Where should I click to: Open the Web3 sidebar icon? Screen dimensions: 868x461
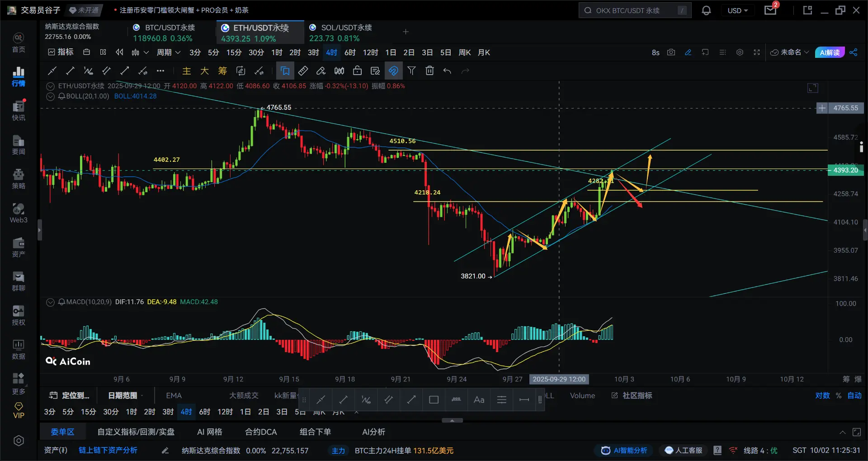[x=19, y=213]
